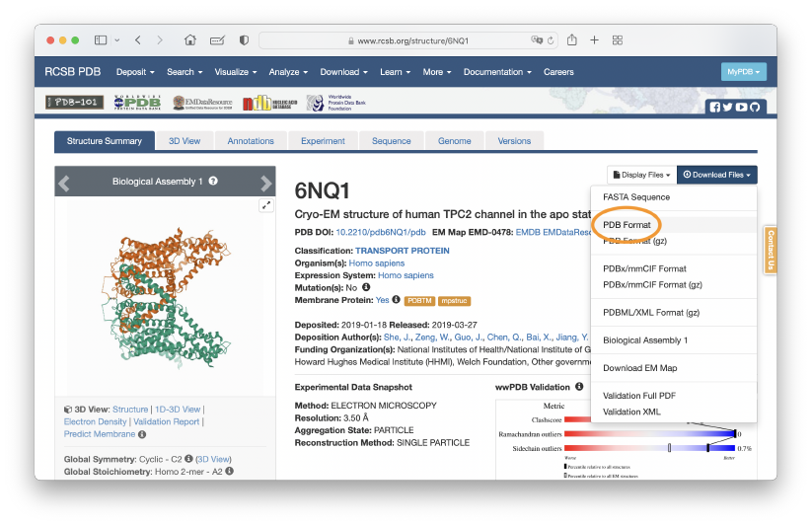Screen dimensions: 812x526
Task: Switch to the 3D View tab
Action: [185, 141]
